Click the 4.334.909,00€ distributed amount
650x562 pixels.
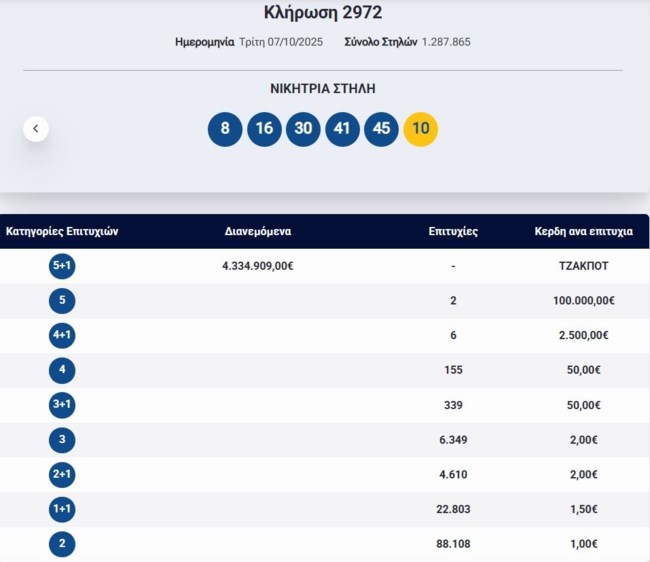[258, 266]
